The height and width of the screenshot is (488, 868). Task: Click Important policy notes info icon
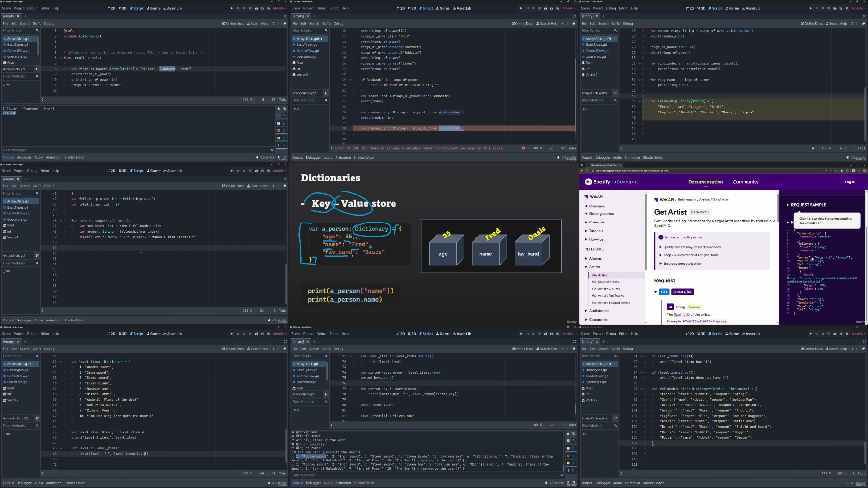tap(661, 237)
